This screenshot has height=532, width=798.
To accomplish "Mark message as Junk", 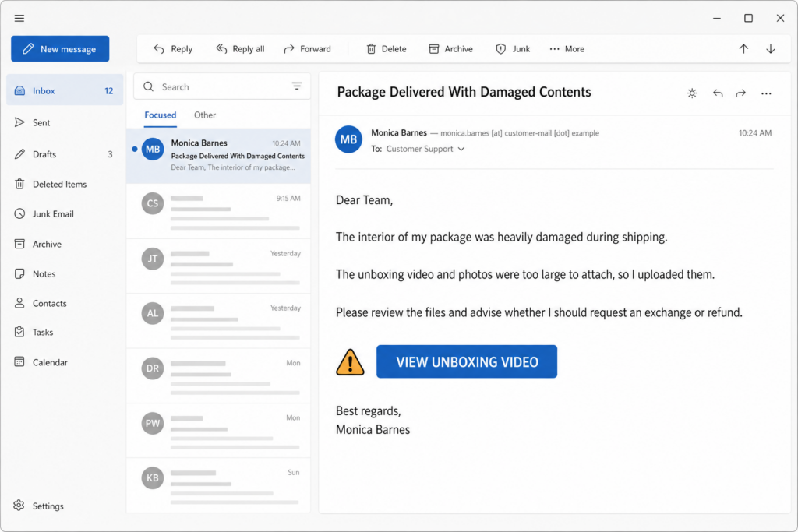I will pos(513,49).
